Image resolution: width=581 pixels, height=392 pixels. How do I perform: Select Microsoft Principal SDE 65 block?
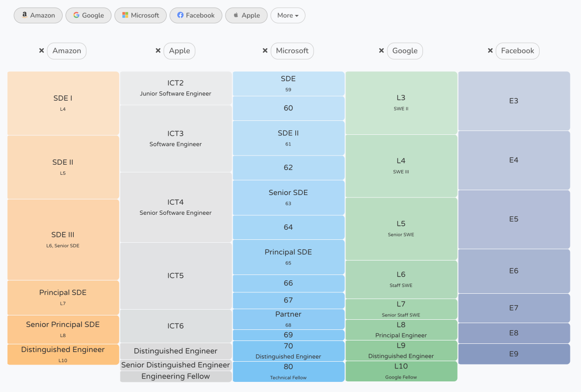289,257
